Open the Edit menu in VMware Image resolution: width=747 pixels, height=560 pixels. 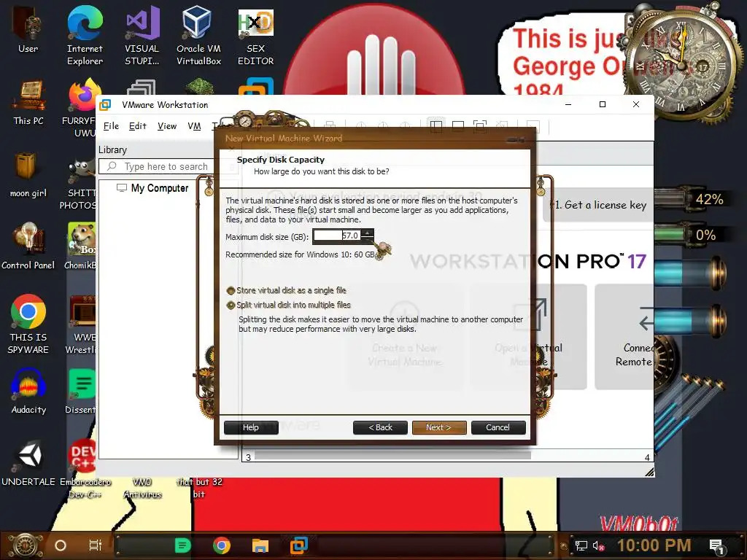pos(138,126)
